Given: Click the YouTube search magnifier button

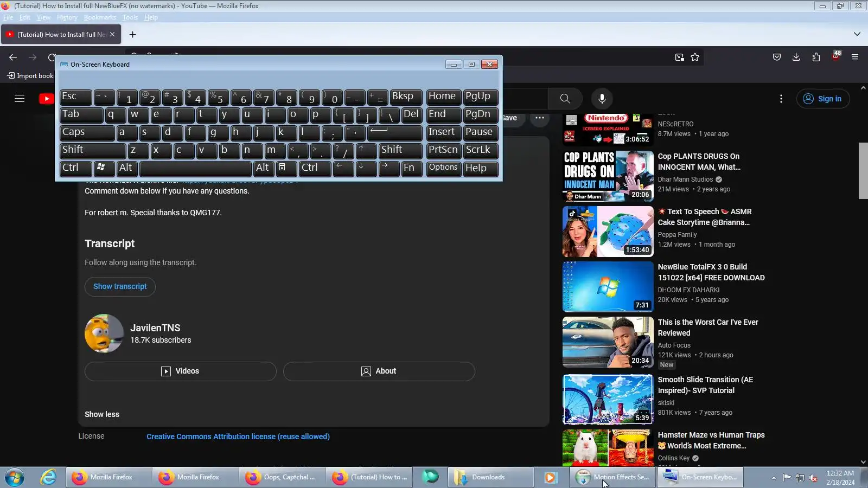Looking at the screenshot, I should coord(565,99).
